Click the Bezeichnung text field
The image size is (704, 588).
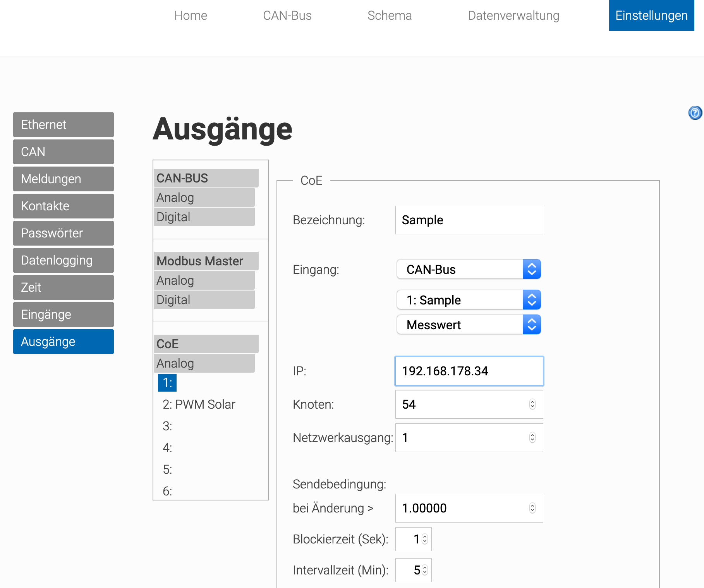469,220
